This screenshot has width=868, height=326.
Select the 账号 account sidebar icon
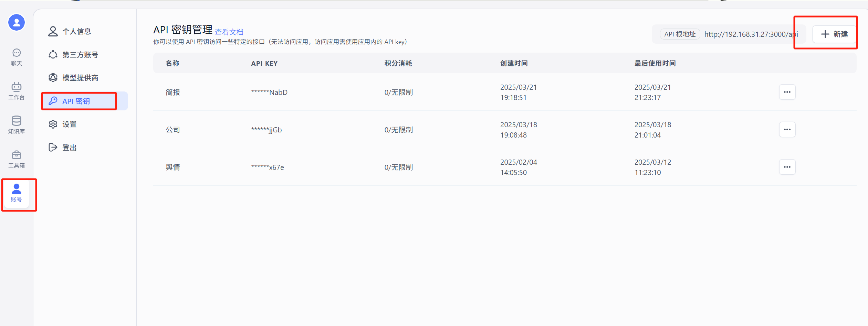pyautogui.click(x=17, y=193)
